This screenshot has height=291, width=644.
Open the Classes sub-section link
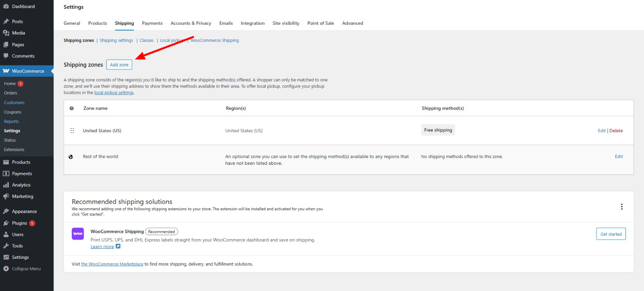coord(147,41)
